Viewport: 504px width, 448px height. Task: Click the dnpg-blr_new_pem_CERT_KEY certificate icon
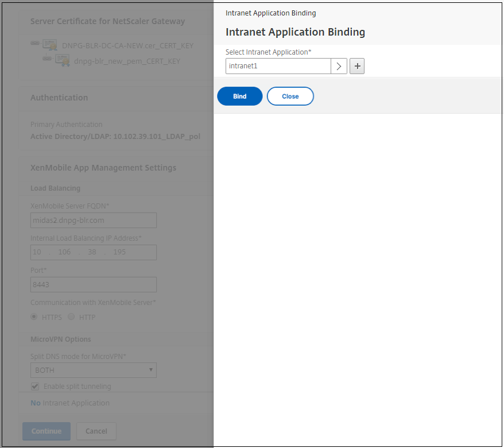63,60
